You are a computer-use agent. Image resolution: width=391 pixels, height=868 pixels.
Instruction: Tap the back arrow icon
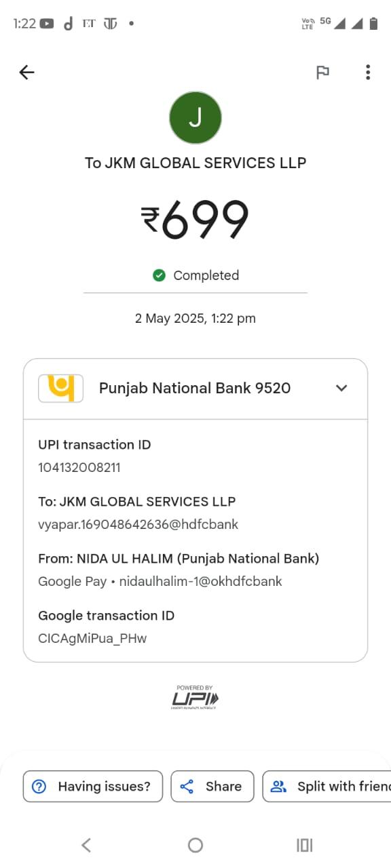(x=26, y=72)
